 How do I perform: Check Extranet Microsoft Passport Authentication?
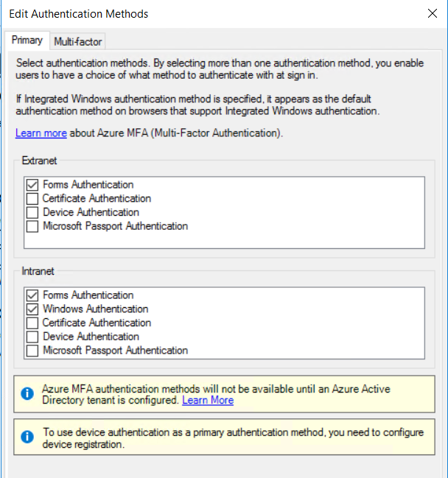[x=32, y=227]
